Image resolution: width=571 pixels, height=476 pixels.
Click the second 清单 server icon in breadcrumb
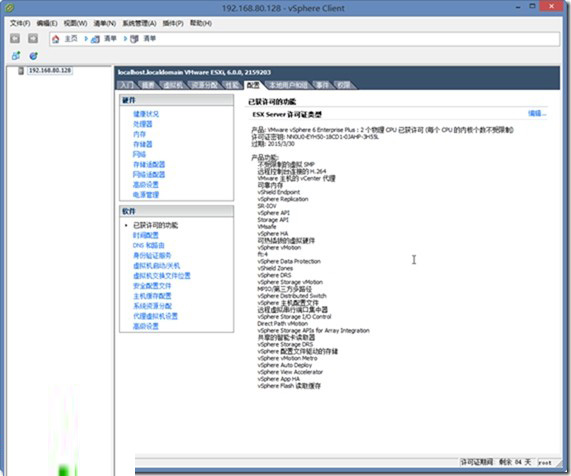point(134,39)
